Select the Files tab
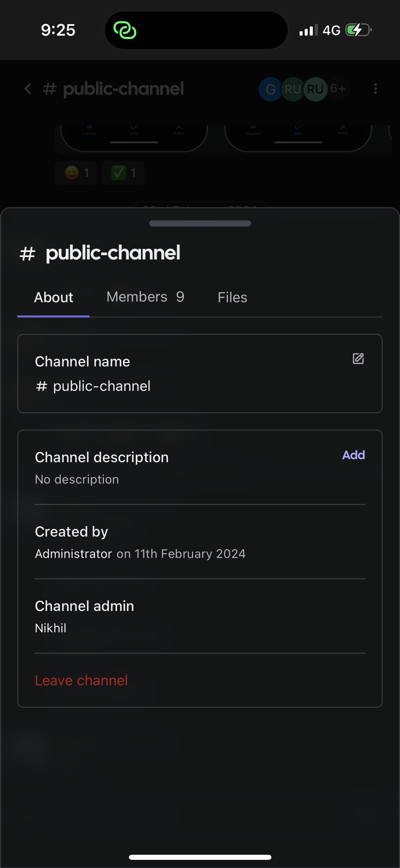The width and height of the screenshot is (400, 868). pyautogui.click(x=232, y=297)
